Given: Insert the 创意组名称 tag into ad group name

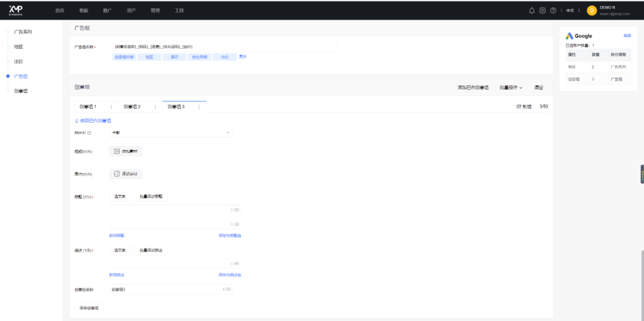Looking at the screenshot, I should pos(124,57).
